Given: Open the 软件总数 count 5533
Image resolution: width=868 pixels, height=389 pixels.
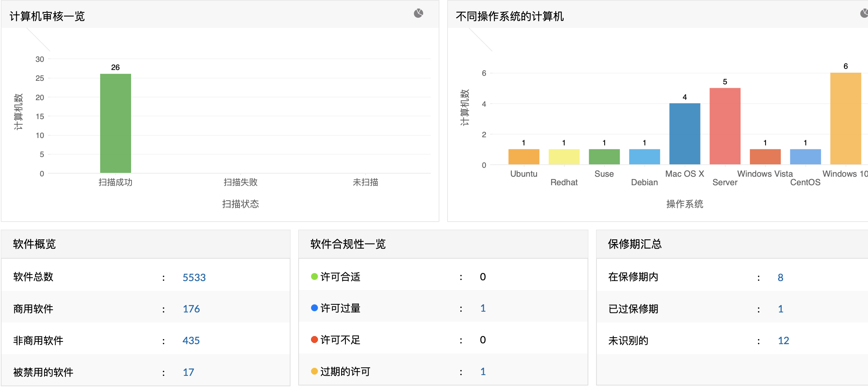Looking at the screenshot, I should click(x=194, y=277).
